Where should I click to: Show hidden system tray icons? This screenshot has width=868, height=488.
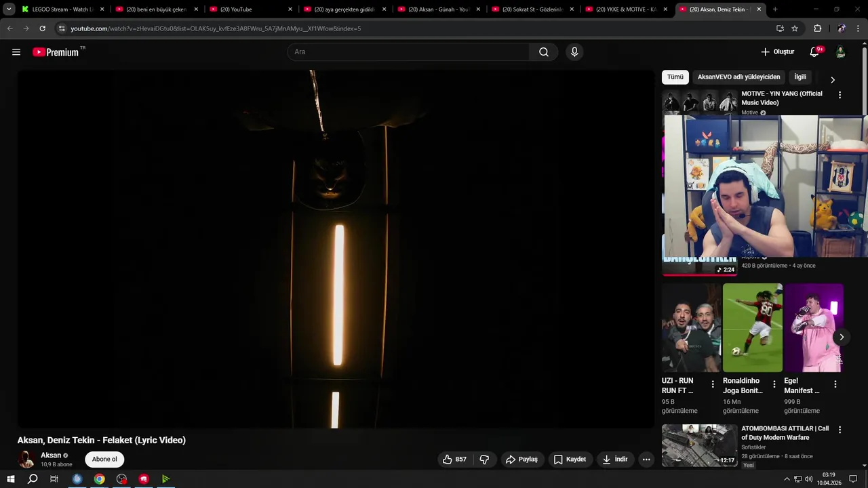[x=787, y=479]
